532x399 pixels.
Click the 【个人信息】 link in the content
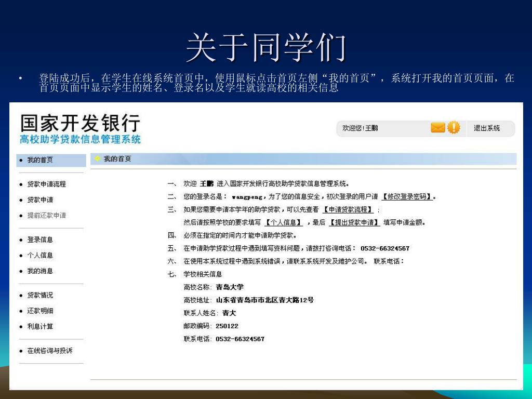[283, 223]
